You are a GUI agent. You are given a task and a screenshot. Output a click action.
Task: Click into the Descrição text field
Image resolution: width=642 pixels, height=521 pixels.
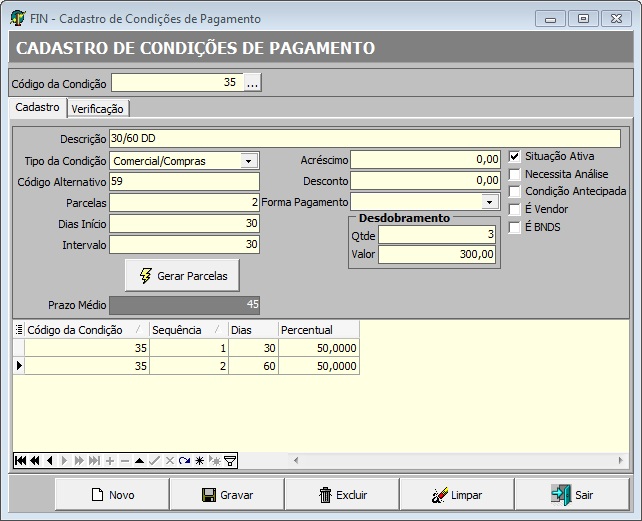(x=364, y=138)
